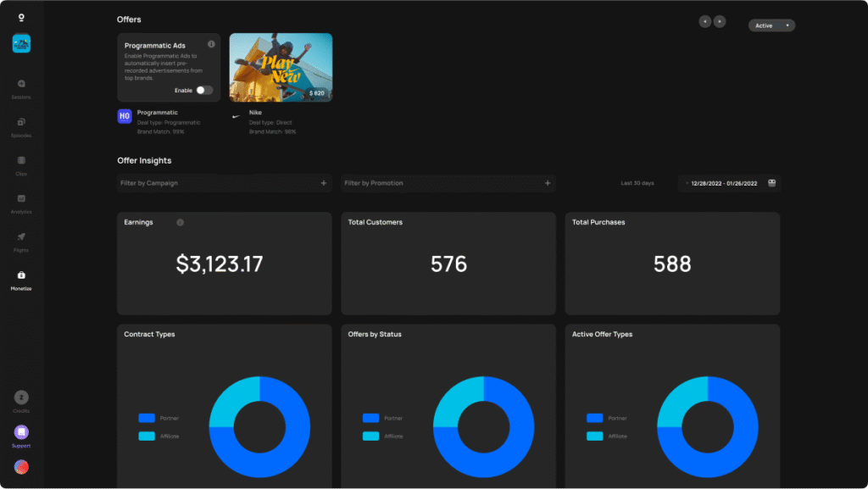868x489 pixels.
Task: Click the info icon on Programmatic Ads
Action: pos(211,44)
